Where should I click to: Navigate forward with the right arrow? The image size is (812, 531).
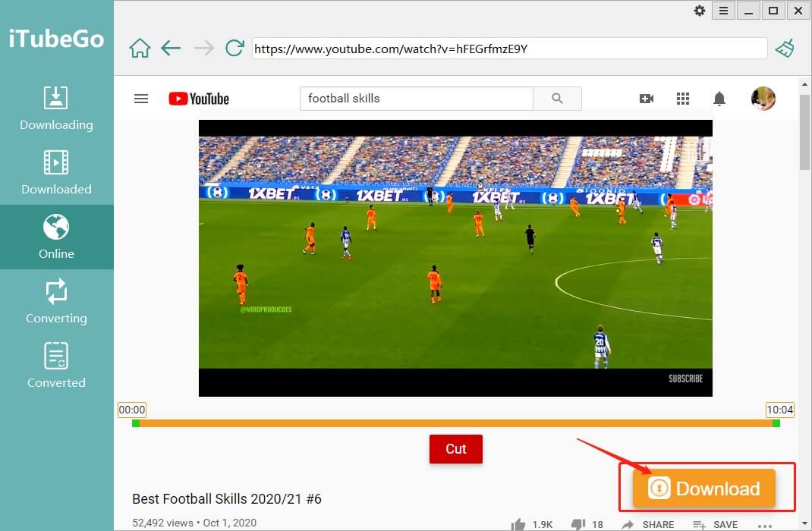pyautogui.click(x=204, y=49)
